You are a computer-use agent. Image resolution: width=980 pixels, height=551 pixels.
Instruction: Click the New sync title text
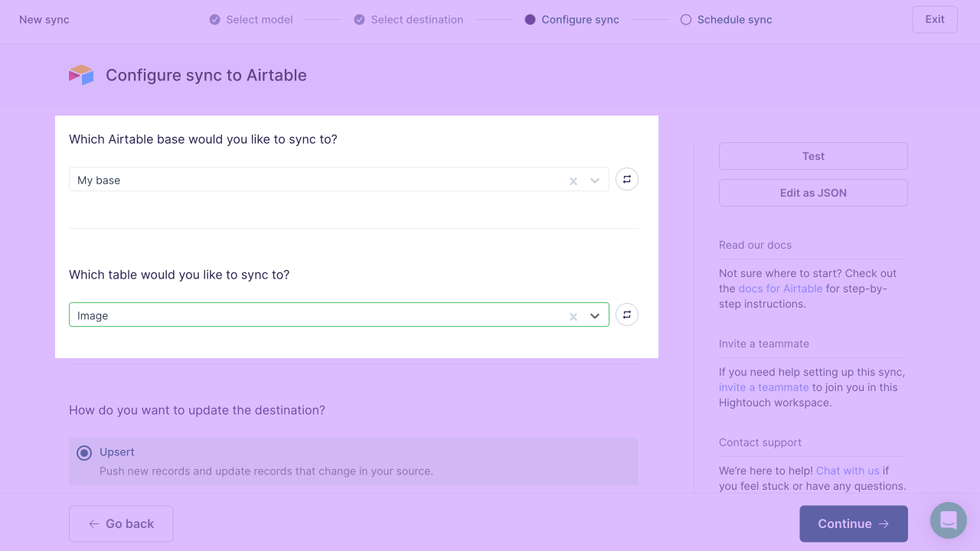44,20
